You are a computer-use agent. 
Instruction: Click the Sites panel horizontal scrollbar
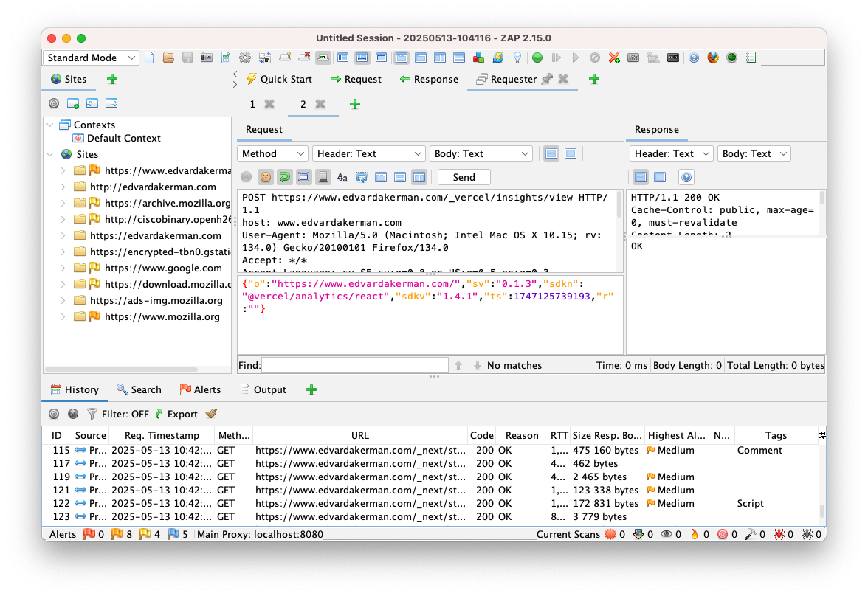[x=121, y=369]
